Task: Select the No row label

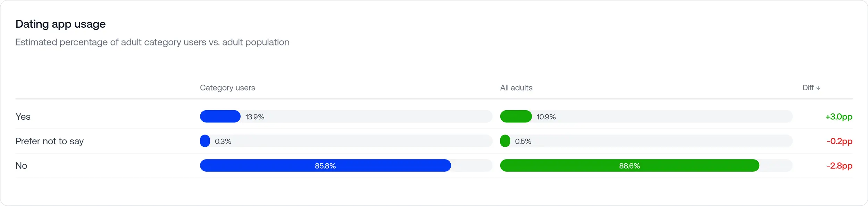Action: click(21, 166)
